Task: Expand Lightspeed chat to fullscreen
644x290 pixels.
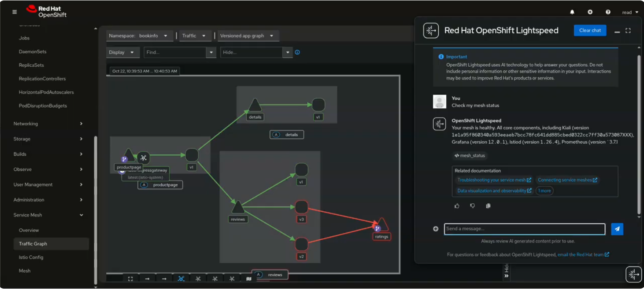Action: point(628,31)
